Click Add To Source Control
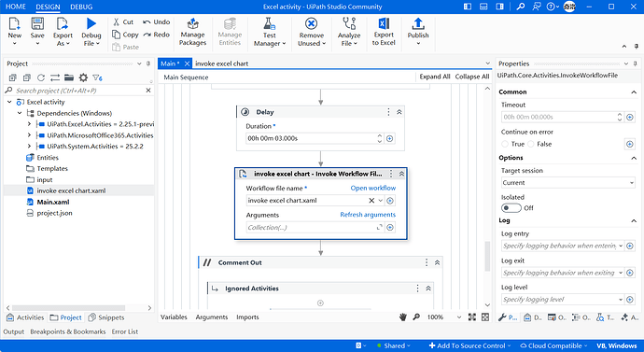This screenshot has width=644, height=352. (x=469, y=345)
